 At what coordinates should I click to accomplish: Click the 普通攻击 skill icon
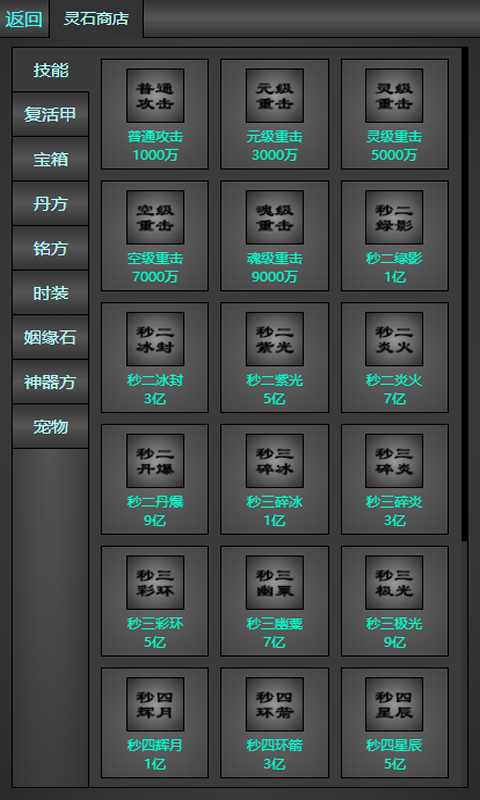click(x=155, y=96)
